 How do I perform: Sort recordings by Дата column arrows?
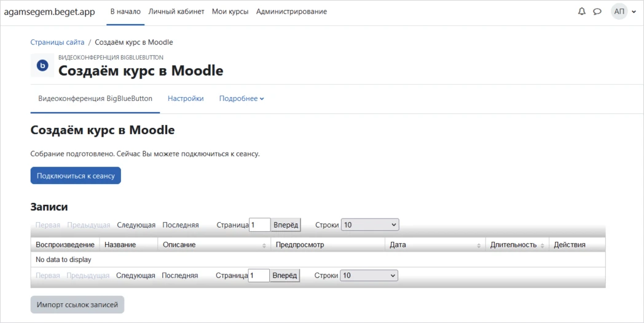[478, 245]
